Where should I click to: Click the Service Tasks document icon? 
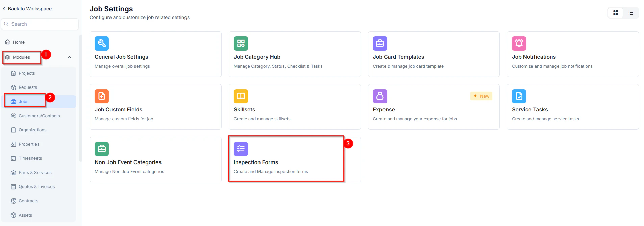point(519,96)
